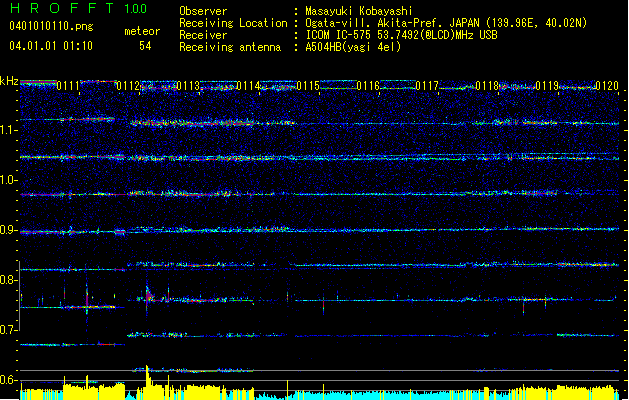
Task: Click the Receiver label
Action: point(203,35)
